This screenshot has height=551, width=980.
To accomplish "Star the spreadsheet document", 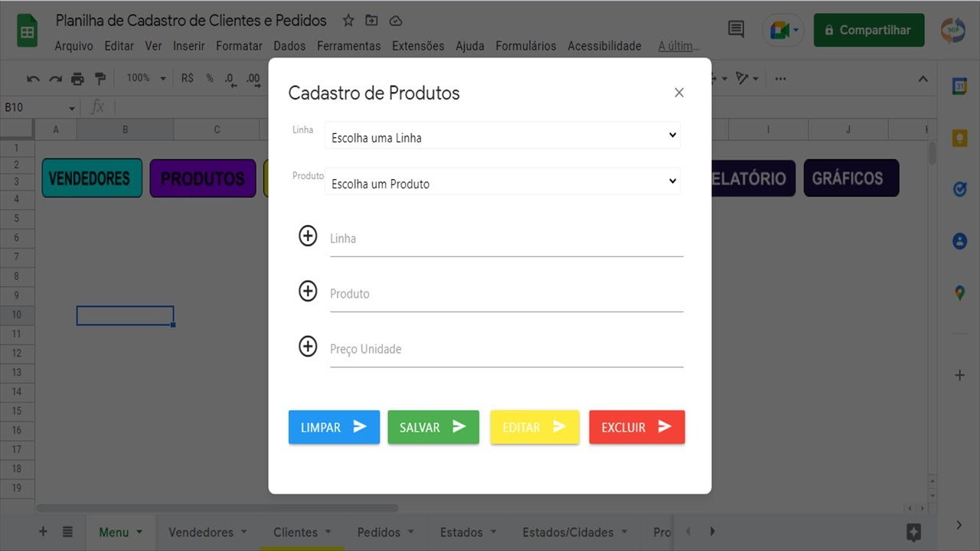I will point(348,21).
